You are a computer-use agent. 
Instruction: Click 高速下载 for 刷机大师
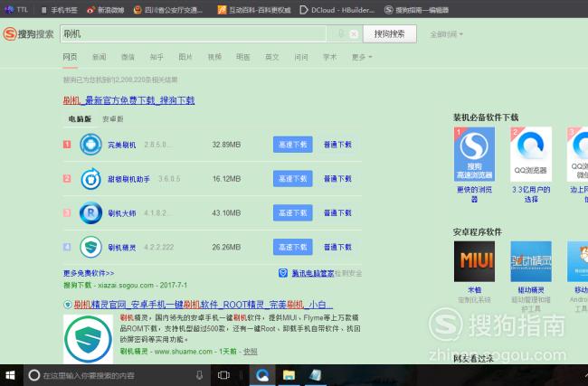[292, 212]
